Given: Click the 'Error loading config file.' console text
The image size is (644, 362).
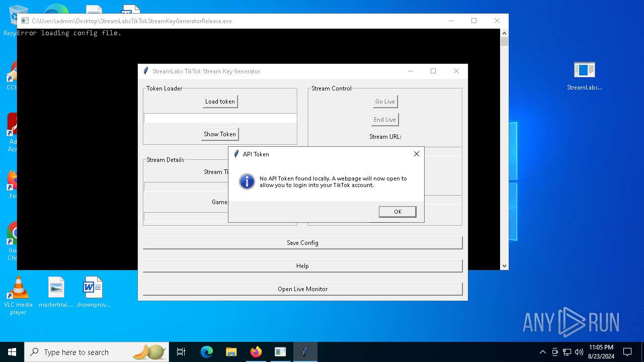Looking at the screenshot, I should pyautogui.click(x=69, y=33).
